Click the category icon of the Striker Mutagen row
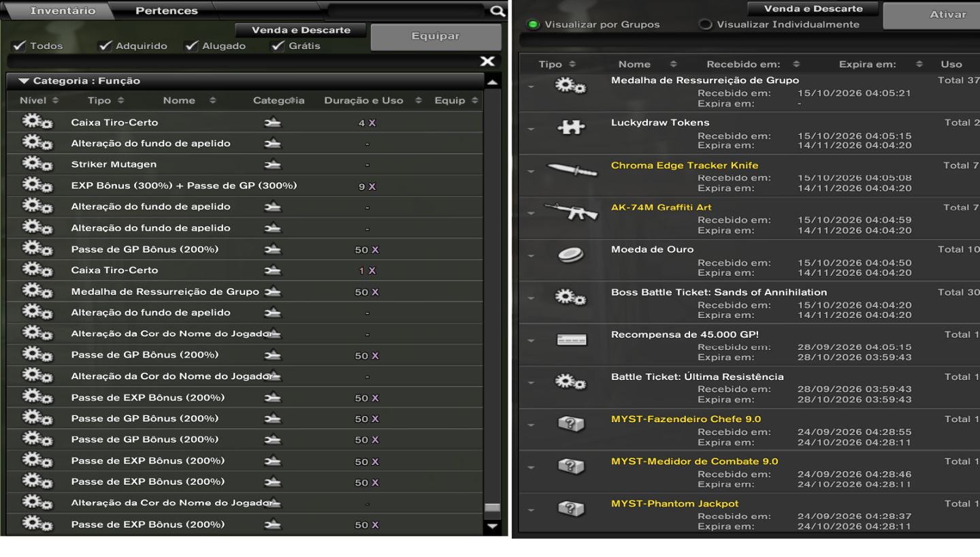The height and width of the screenshot is (557, 980). [273, 165]
